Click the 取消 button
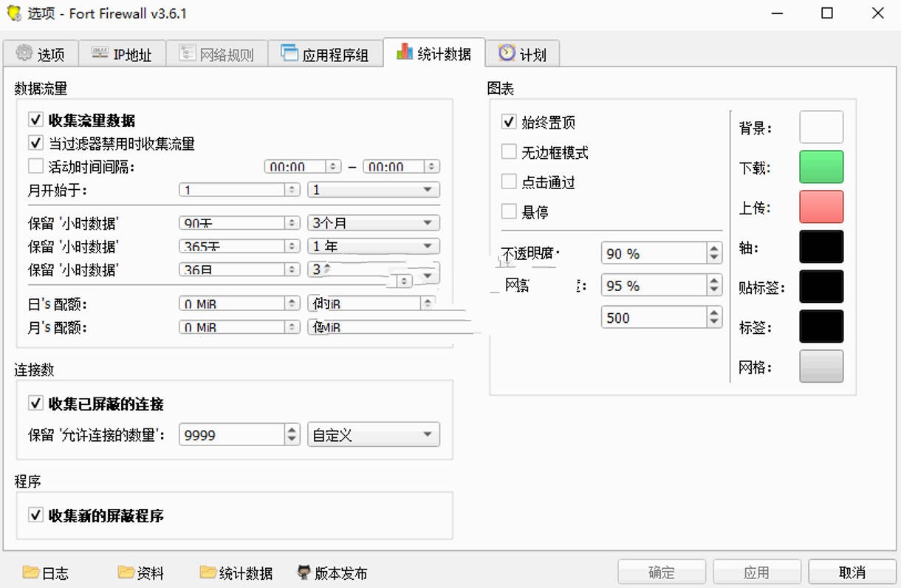The image size is (901, 588). (852, 572)
